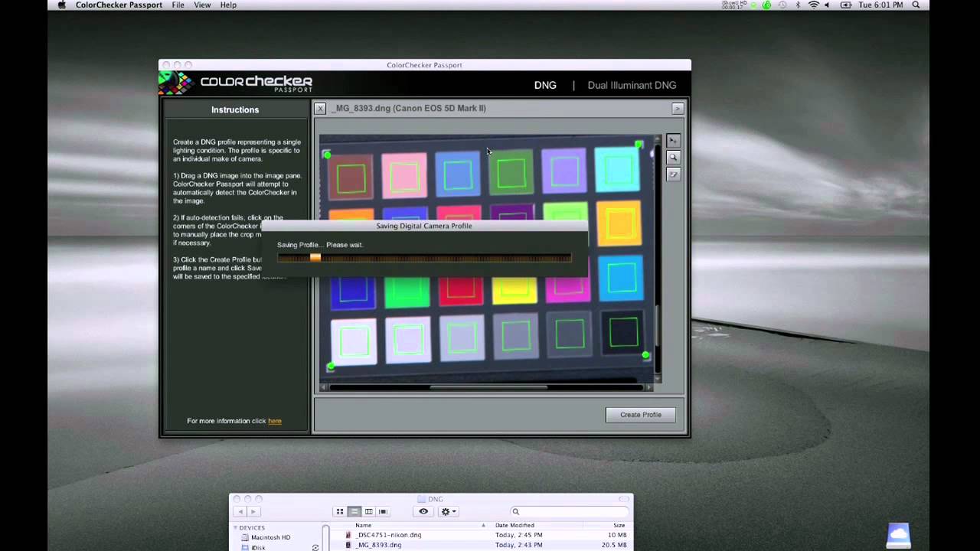
Task: Switch Finder to list view
Action: 354,511
